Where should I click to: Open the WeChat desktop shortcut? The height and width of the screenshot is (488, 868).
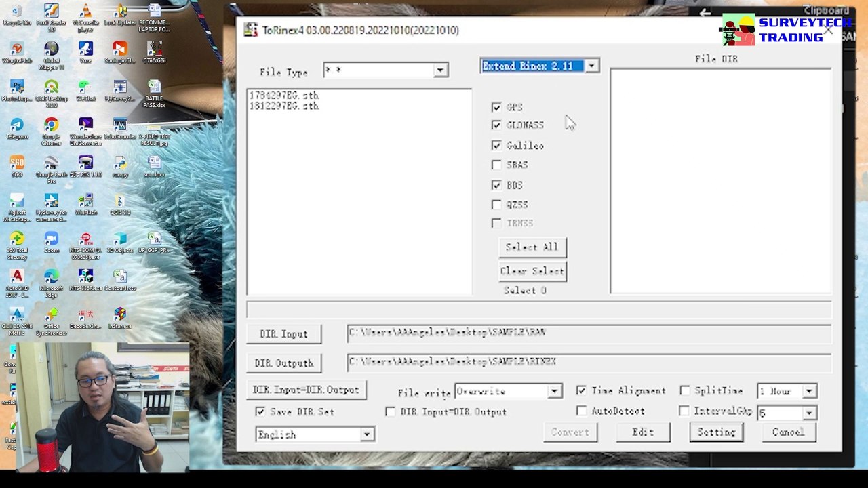[x=85, y=91]
